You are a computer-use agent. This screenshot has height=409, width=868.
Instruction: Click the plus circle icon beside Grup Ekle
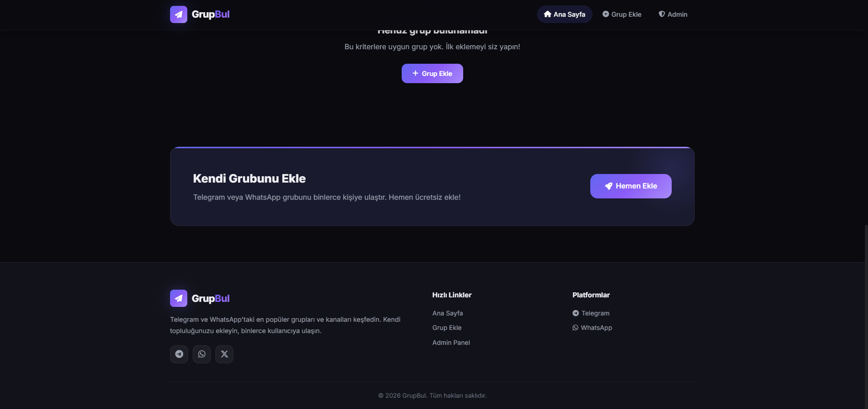click(x=606, y=14)
